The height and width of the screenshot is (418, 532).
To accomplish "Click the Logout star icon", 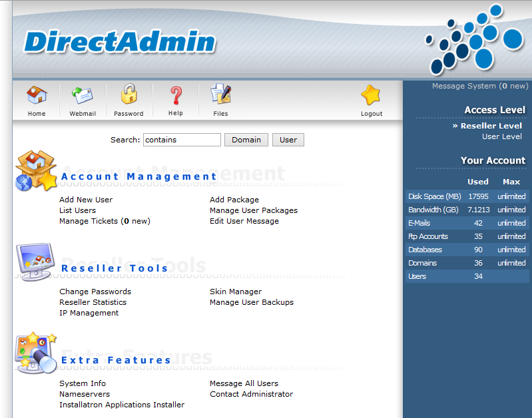I will tap(370, 95).
